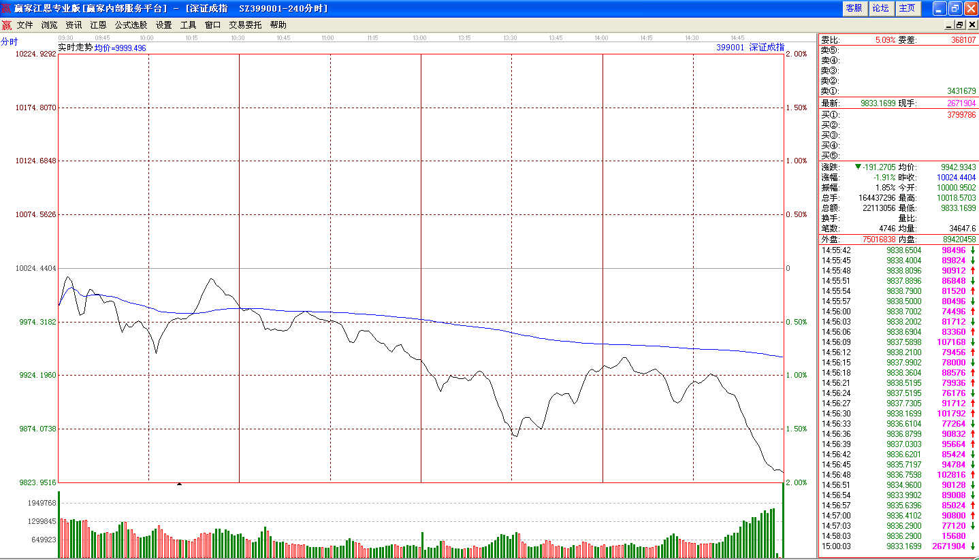Open the 设置 menu
Image resolution: width=979 pixels, height=560 pixels.
point(163,25)
